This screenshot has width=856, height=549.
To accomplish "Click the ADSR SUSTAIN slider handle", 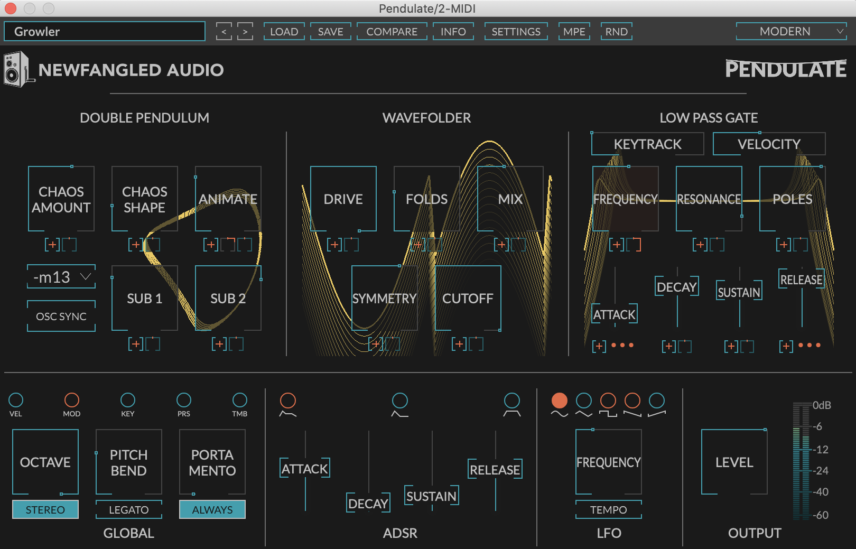I will pos(431,496).
